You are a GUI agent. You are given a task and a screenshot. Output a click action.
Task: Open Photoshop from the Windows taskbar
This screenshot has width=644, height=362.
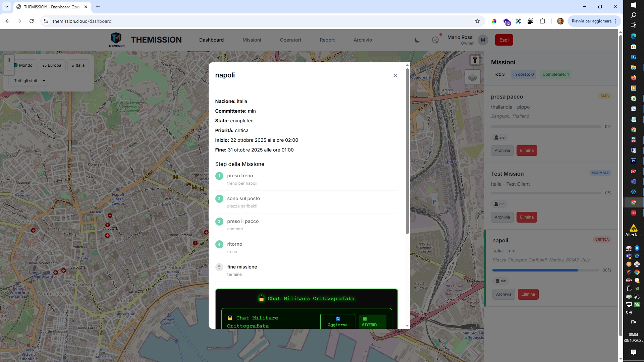pyautogui.click(x=634, y=161)
